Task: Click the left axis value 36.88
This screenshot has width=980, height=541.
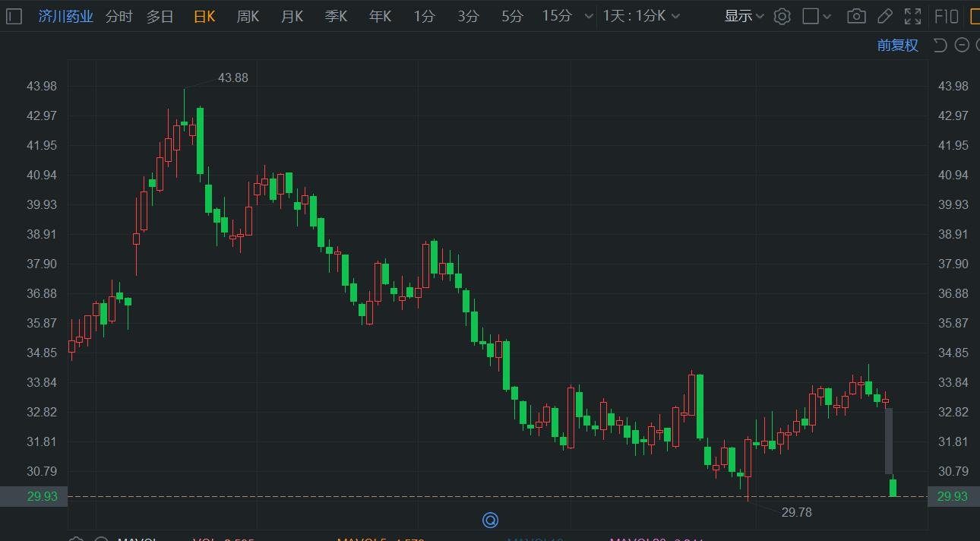Action: (42, 293)
